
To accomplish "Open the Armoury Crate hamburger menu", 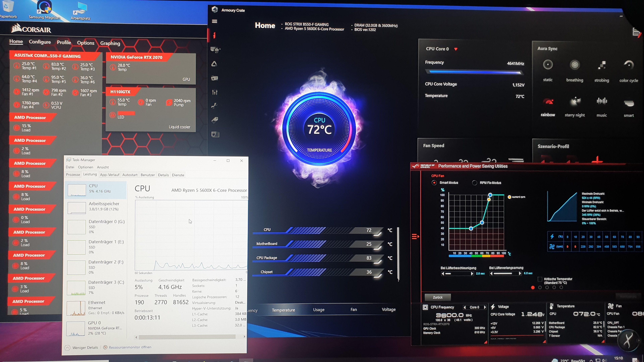I will (x=214, y=21).
